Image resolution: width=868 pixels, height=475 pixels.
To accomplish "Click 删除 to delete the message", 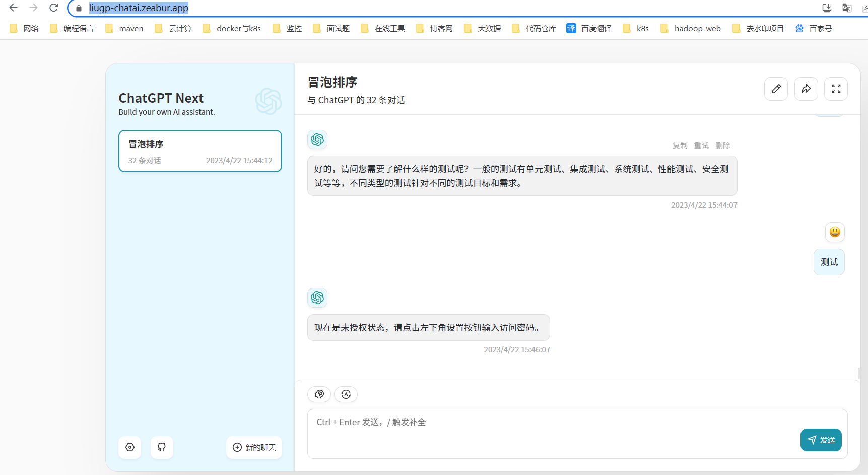I will 723,145.
